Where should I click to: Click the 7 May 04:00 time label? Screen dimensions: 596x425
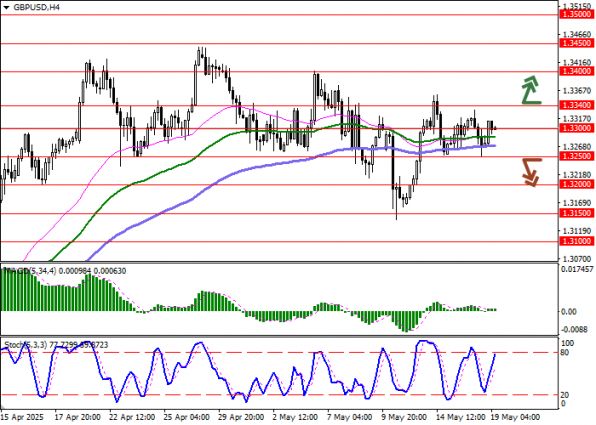(x=350, y=417)
